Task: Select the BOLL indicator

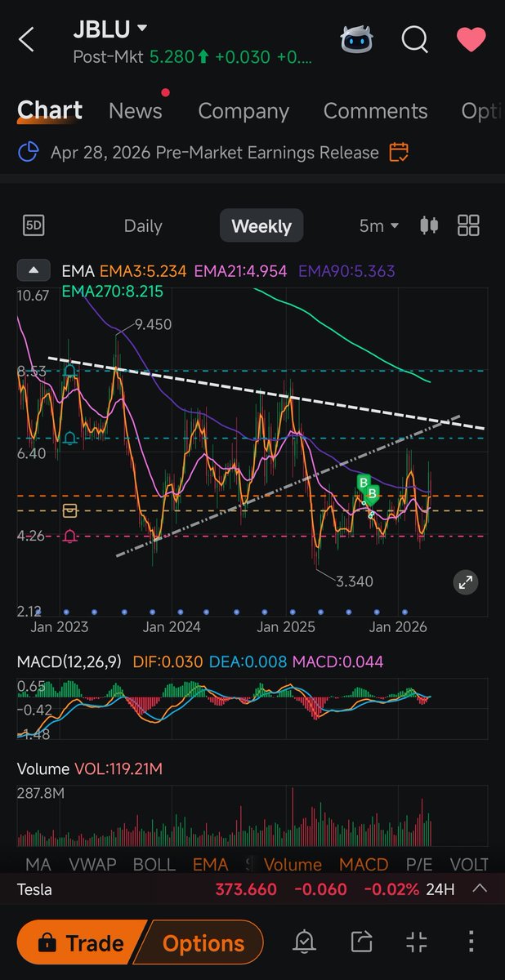Action: (154, 864)
